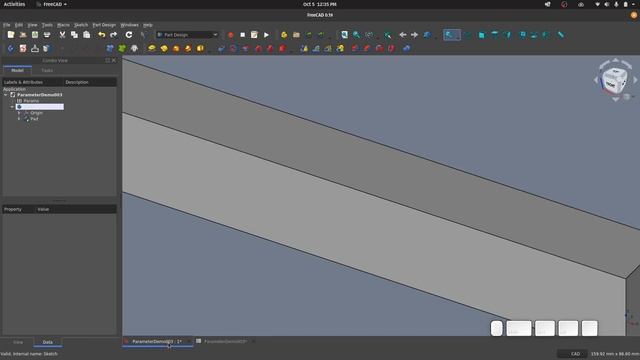Click the forward navigation arrow
Image resolution: width=640 pixels, height=360 pixels.
414,35
